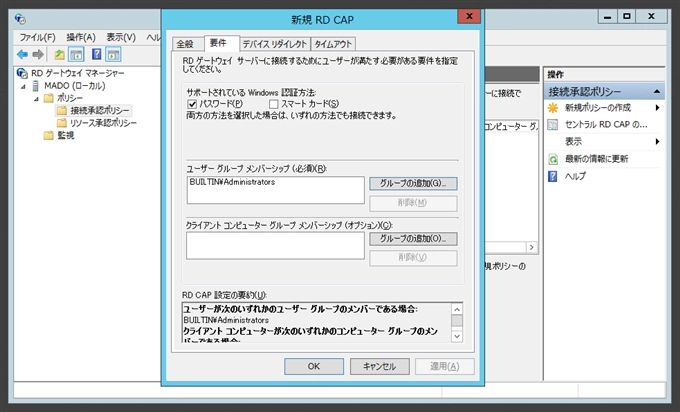Collapse the MADO (ローカル) tree node

(x=23, y=86)
